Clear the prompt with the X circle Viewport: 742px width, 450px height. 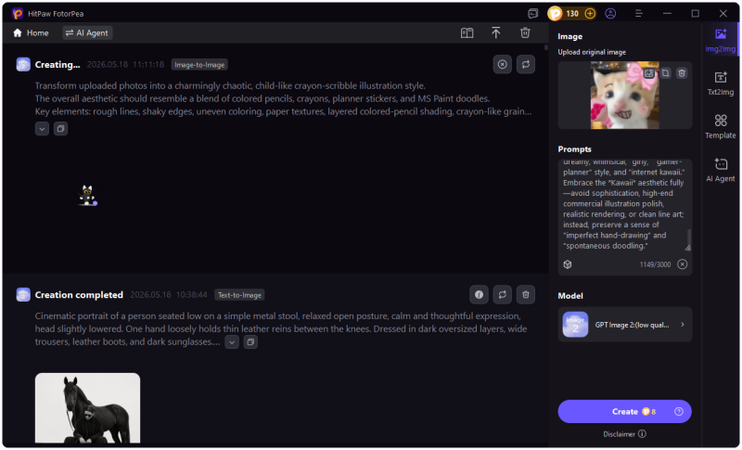pyautogui.click(x=682, y=265)
